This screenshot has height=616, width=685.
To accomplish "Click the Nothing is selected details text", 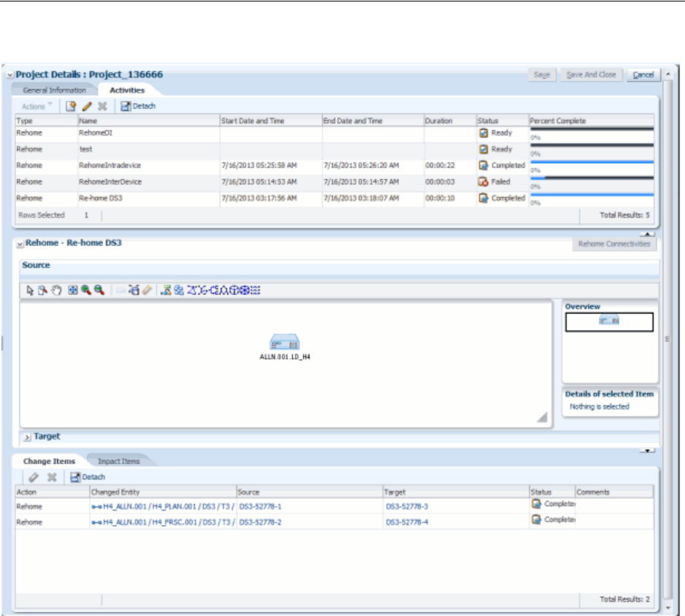I will 599,407.
